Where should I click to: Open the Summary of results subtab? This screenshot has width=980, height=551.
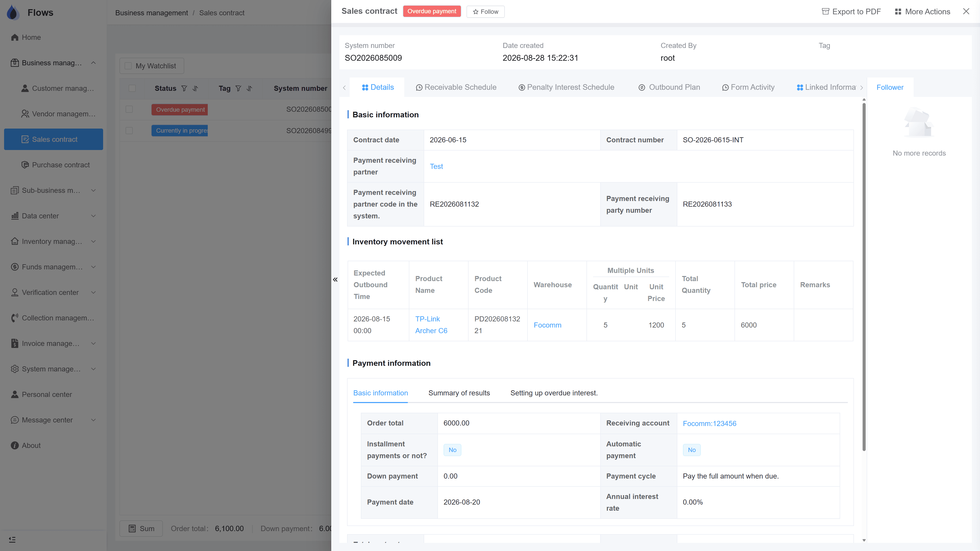pyautogui.click(x=459, y=393)
